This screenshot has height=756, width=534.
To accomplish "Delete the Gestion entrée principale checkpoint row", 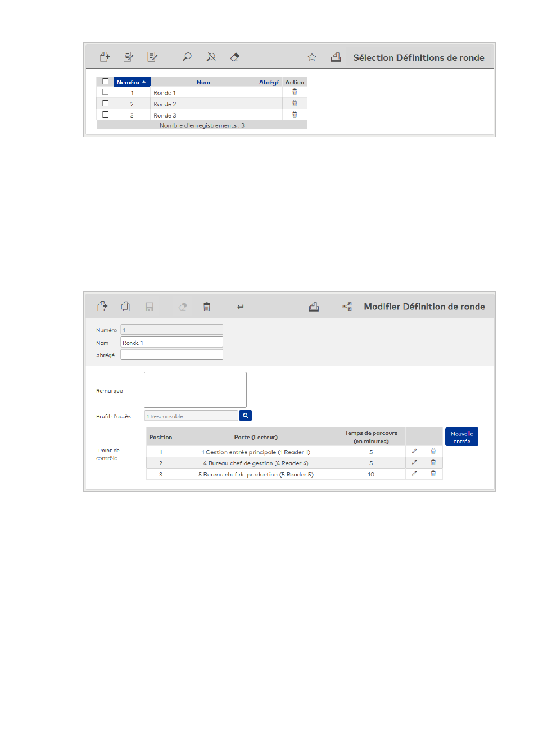I will pos(433,451).
